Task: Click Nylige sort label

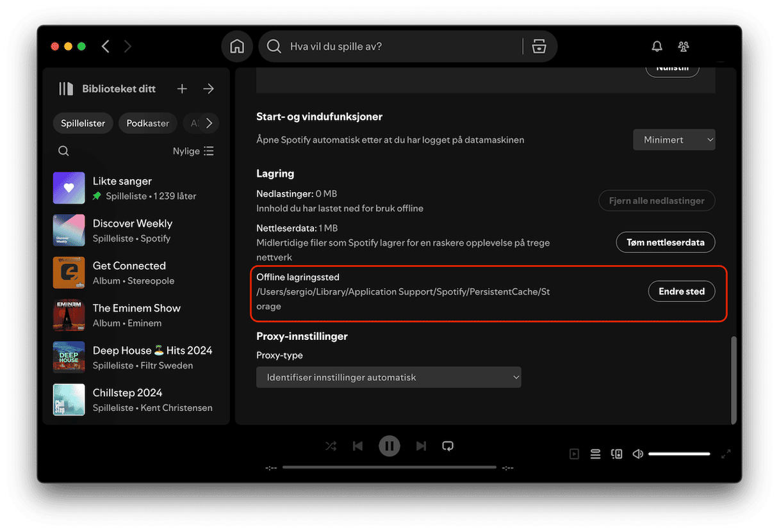Action: click(x=186, y=151)
